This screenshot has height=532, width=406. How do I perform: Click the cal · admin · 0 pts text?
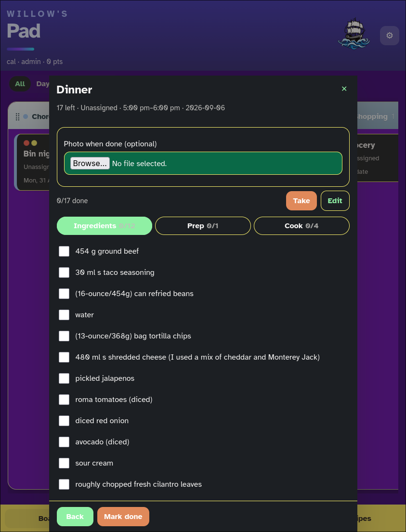[35, 62]
